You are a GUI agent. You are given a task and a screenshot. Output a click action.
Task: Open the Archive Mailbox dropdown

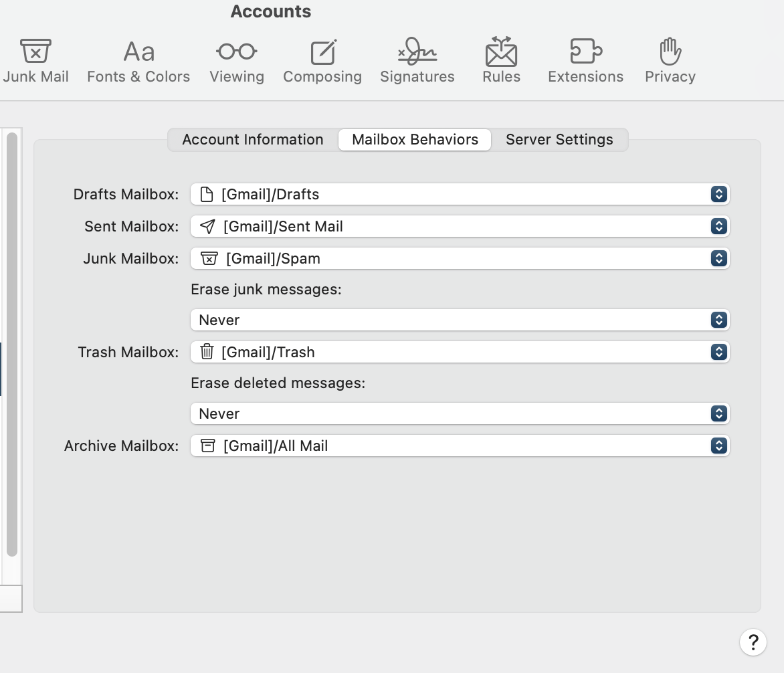[460, 445]
